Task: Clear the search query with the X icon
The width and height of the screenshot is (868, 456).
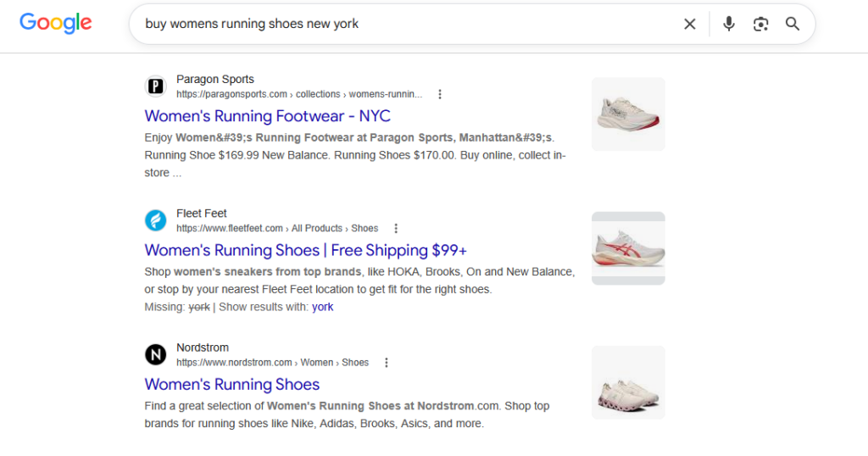Action: (x=690, y=24)
